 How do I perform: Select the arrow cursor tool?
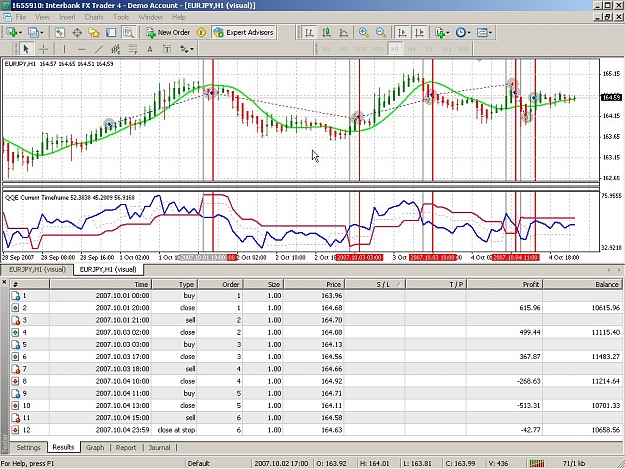pos(26,49)
